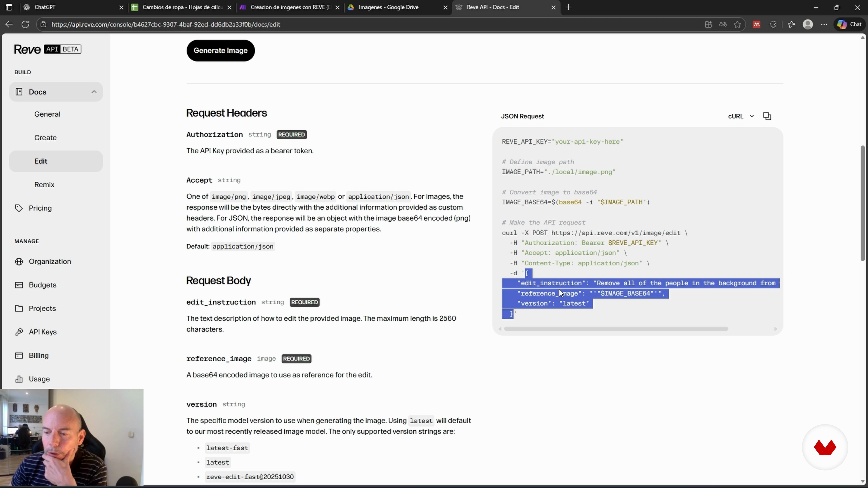Open the browser extensions menu
The image size is (868, 488).
pos(773,24)
